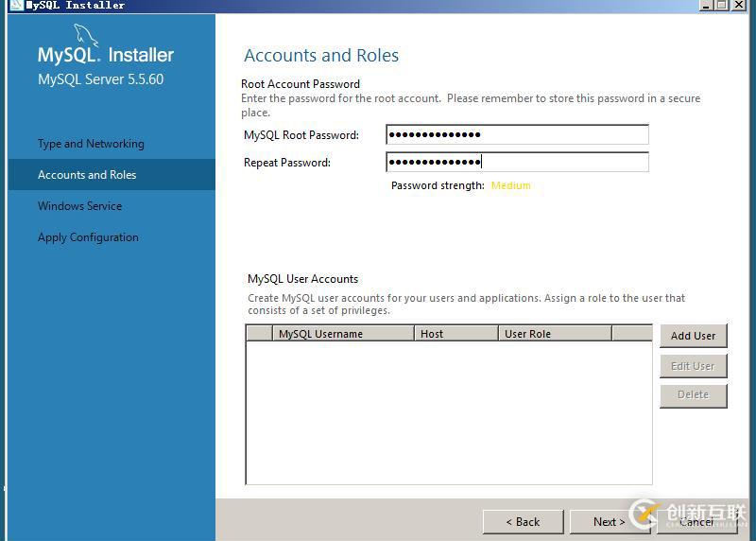The image size is (756, 541).
Task: Focus the Repeat Password field
Action: click(x=517, y=162)
